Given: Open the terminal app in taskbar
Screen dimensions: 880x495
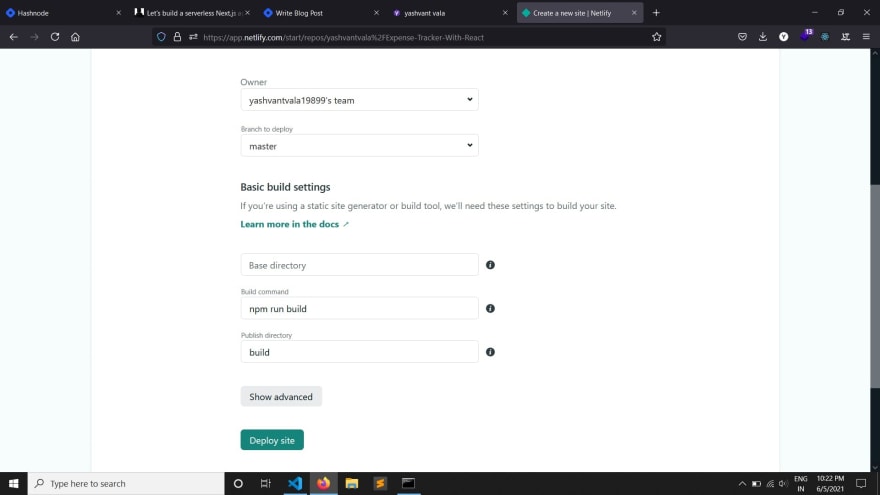Looking at the screenshot, I should point(409,483).
